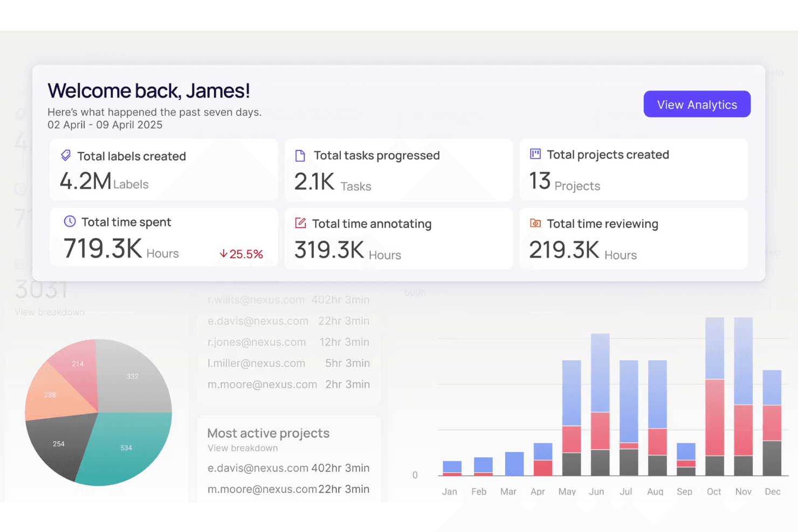Click the Jun bar in the chart
This screenshot has height=532, width=798.
click(600, 404)
